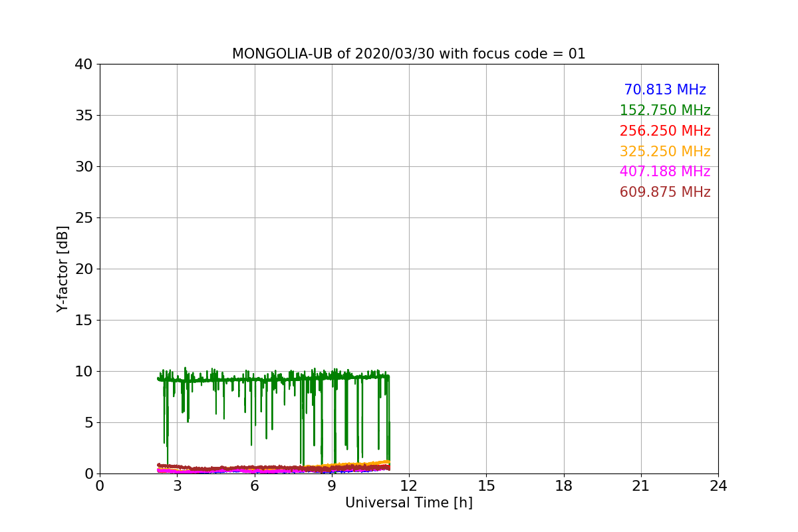
Task: Click the y-axis tick label 25
Action: click(84, 218)
